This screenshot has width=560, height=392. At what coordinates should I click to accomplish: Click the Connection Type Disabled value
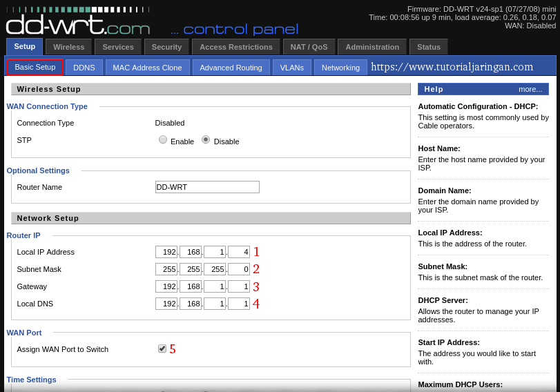click(x=170, y=123)
